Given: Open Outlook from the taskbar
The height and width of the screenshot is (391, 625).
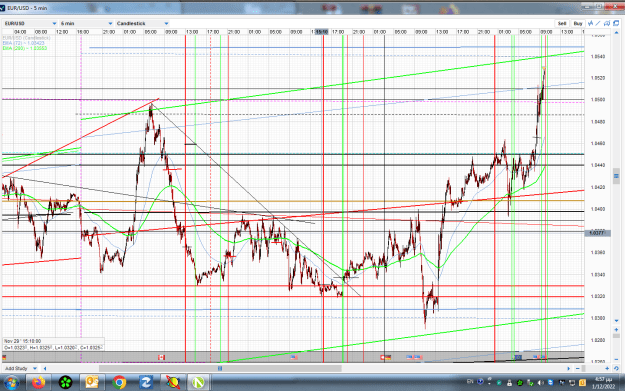Looking at the screenshot, I should (x=92, y=383).
